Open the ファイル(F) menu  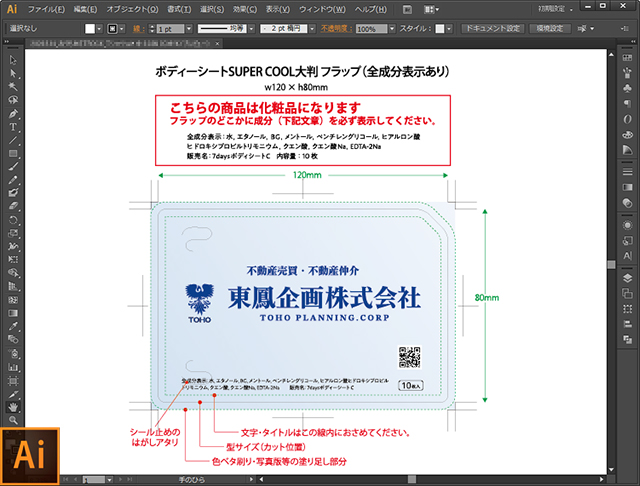[47, 9]
